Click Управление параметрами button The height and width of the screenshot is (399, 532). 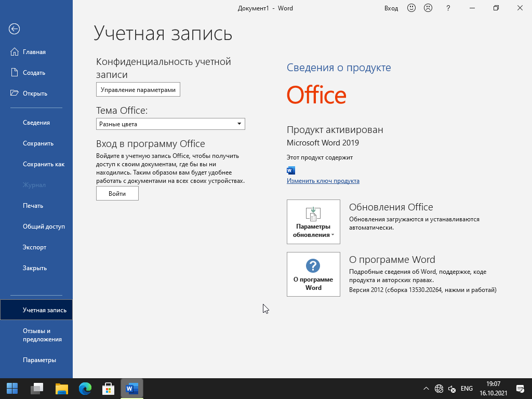point(138,89)
